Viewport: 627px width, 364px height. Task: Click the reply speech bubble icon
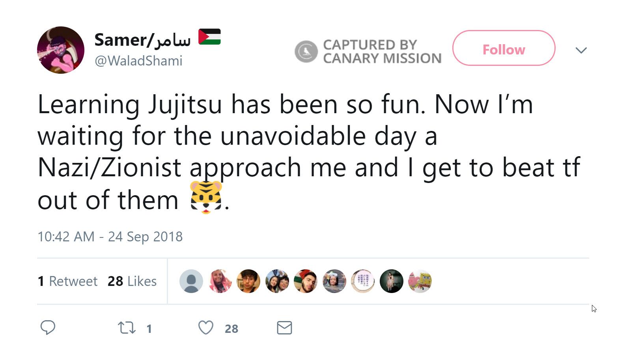click(x=48, y=328)
